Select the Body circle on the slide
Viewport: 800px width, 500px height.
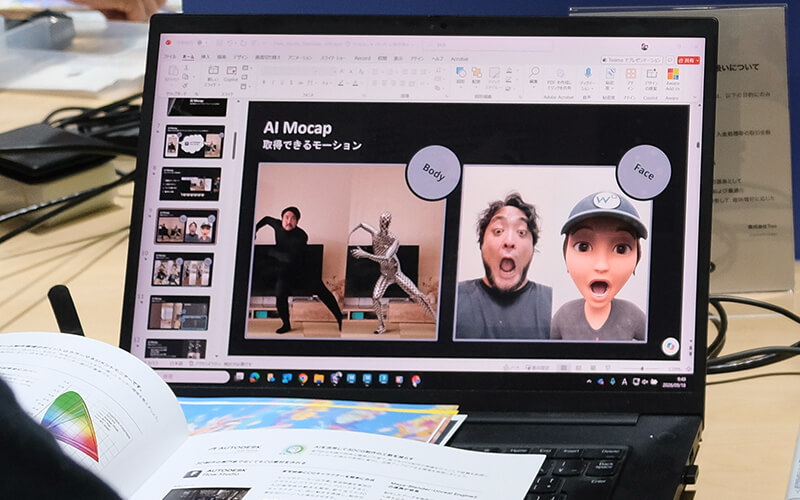(x=433, y=172)
